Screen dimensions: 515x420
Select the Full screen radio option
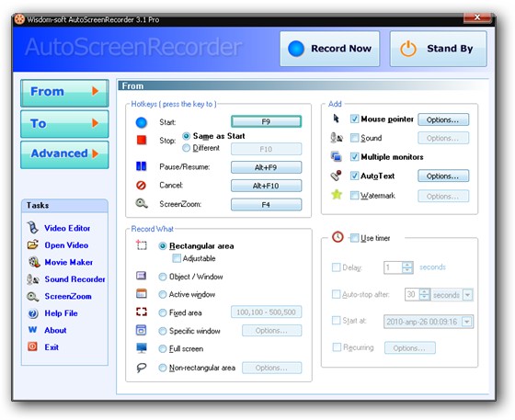click(163, 349)
